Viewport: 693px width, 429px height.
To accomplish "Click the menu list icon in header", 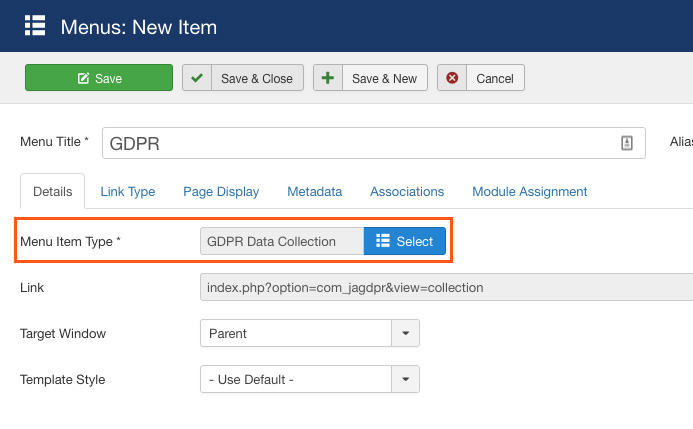I will (x=35, y=26).
